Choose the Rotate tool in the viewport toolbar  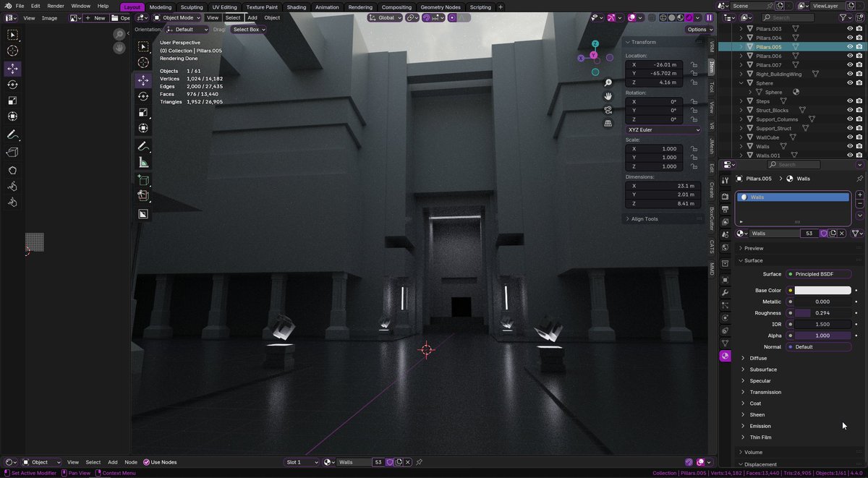[143, 96]
